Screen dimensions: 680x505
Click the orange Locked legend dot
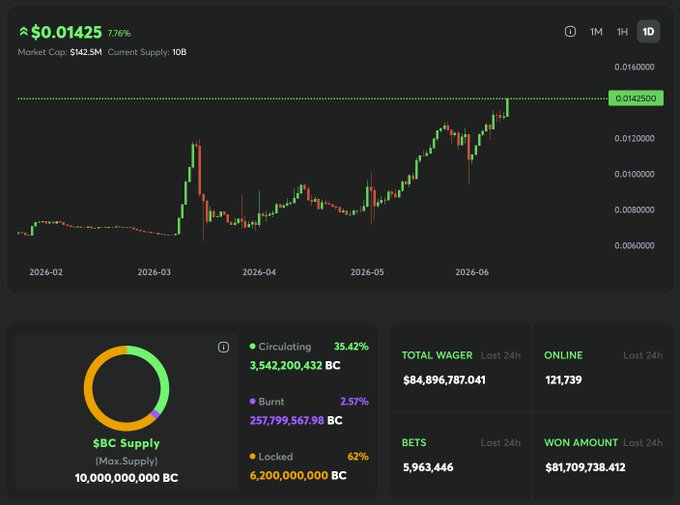pyautogui.click(x=252, y=456)
